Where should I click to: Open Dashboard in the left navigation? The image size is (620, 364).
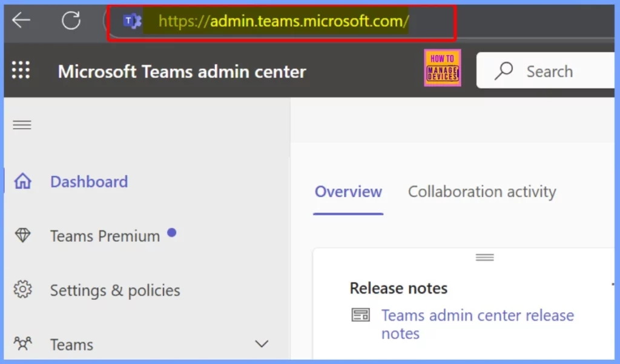click(89, 181)
